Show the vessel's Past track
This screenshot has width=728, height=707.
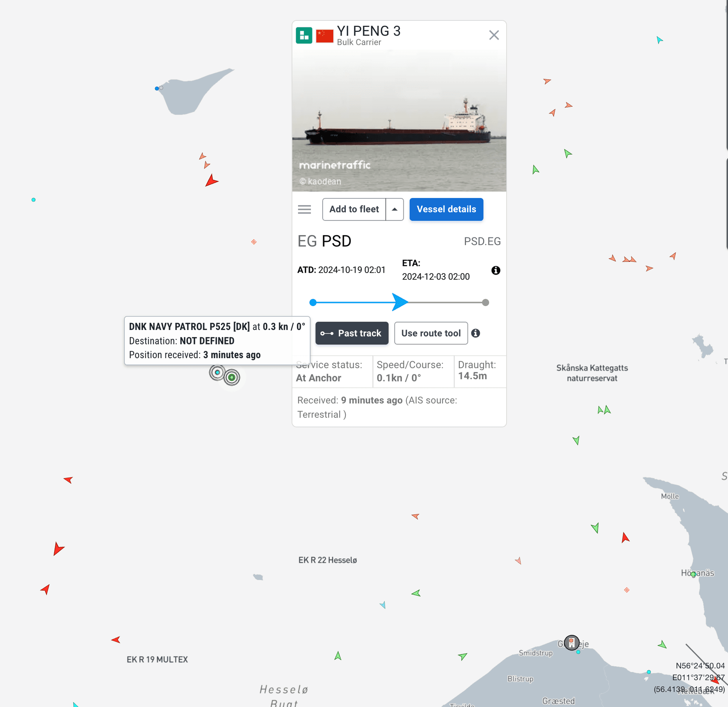click(351, 333)
